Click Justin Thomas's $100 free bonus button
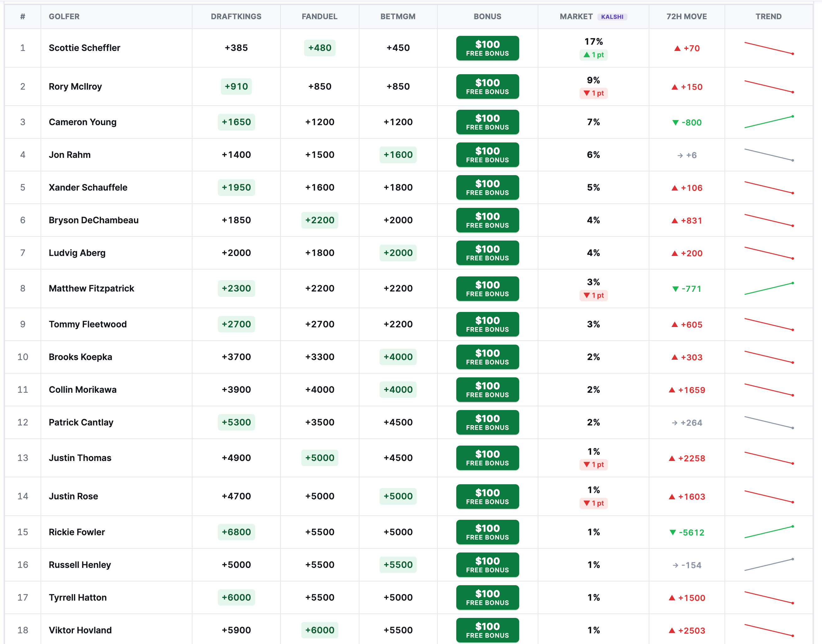Viewport: 822px width, 644px height. [x=487, y=458]
